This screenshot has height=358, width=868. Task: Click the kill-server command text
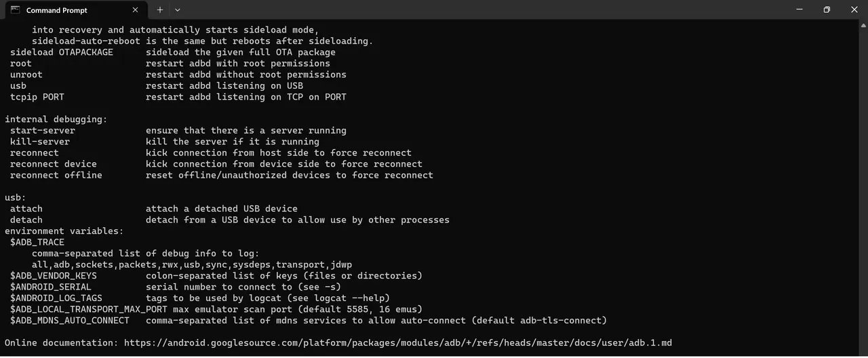40,142
